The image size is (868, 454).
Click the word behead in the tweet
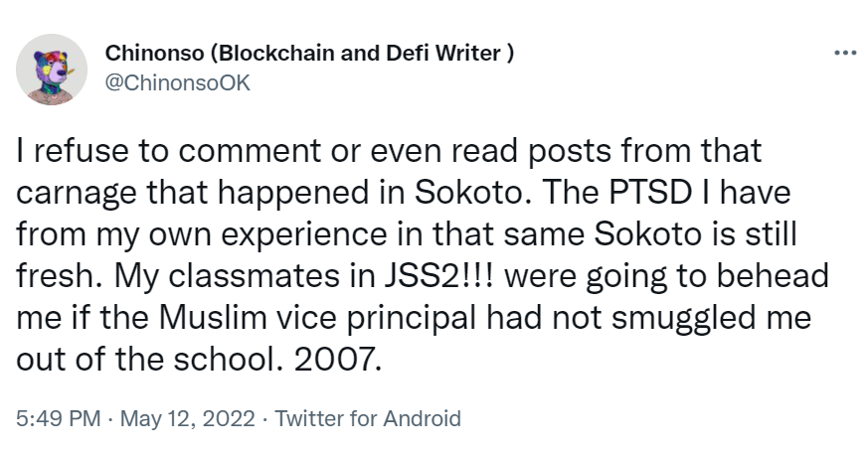pyautogui.click(x=773, y=276)
